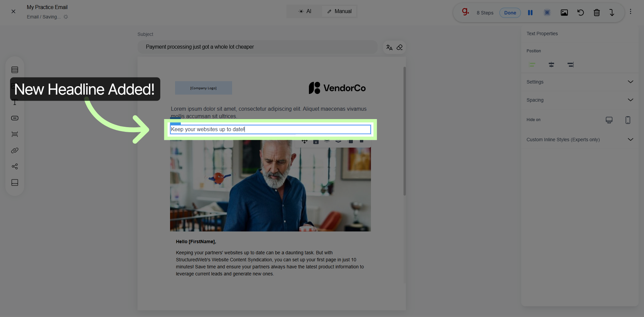
Task: Click the lock icon on the element toolbar
Action: click(316, 142)
